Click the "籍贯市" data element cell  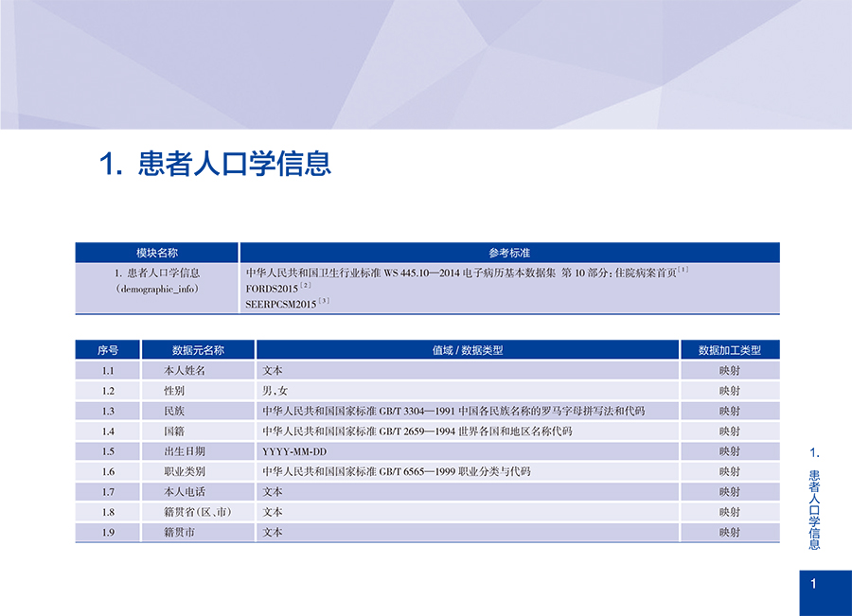(198, 533)
